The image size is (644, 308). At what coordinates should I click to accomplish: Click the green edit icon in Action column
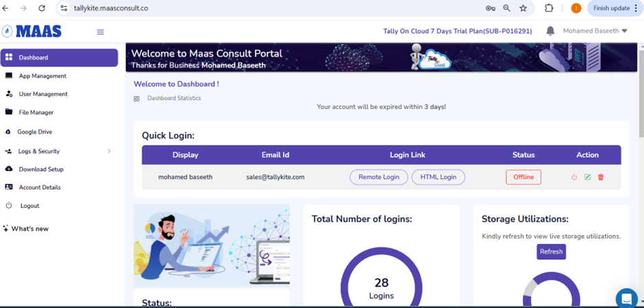(x=587, y=177)
